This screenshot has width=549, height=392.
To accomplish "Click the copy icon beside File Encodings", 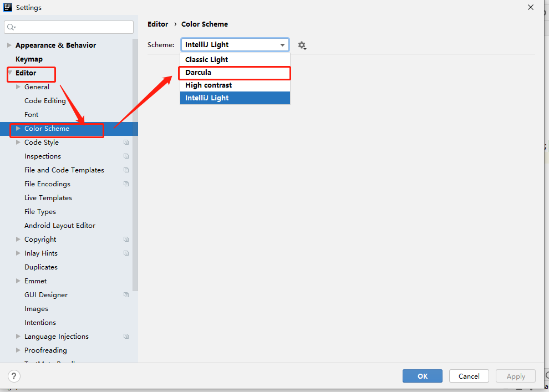I will tap(126, 184).
